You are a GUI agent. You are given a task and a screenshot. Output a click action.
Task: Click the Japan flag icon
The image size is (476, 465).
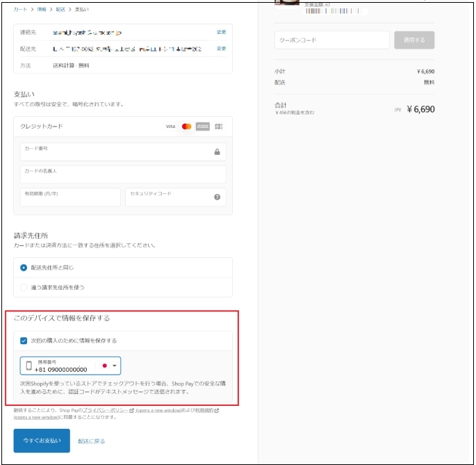(104, 366)
